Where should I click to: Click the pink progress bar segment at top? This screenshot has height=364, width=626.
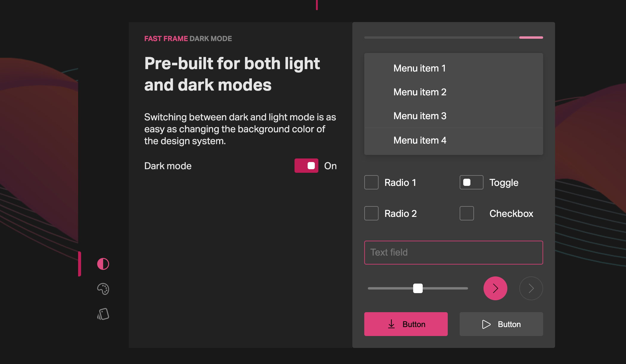(531, 38)
